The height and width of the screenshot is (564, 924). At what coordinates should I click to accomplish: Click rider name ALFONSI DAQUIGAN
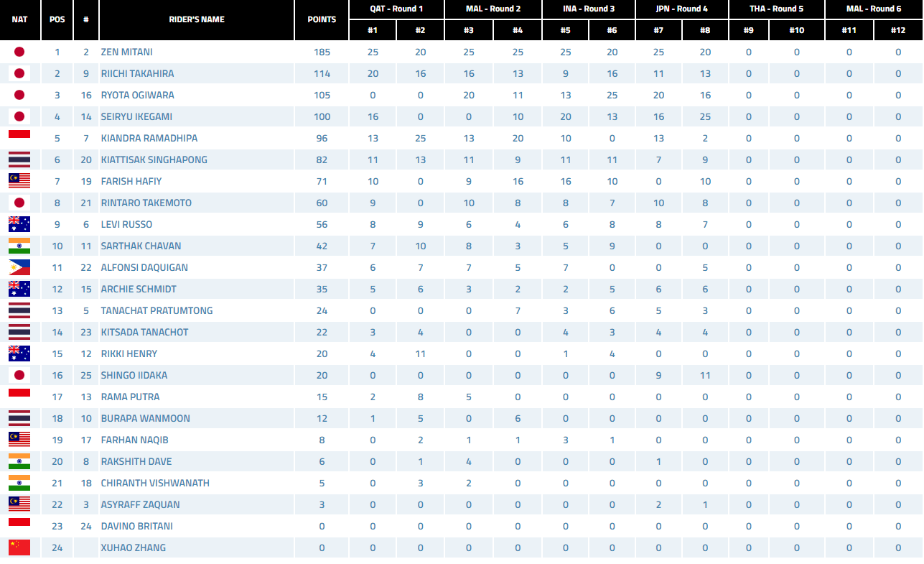pos(144,267)
